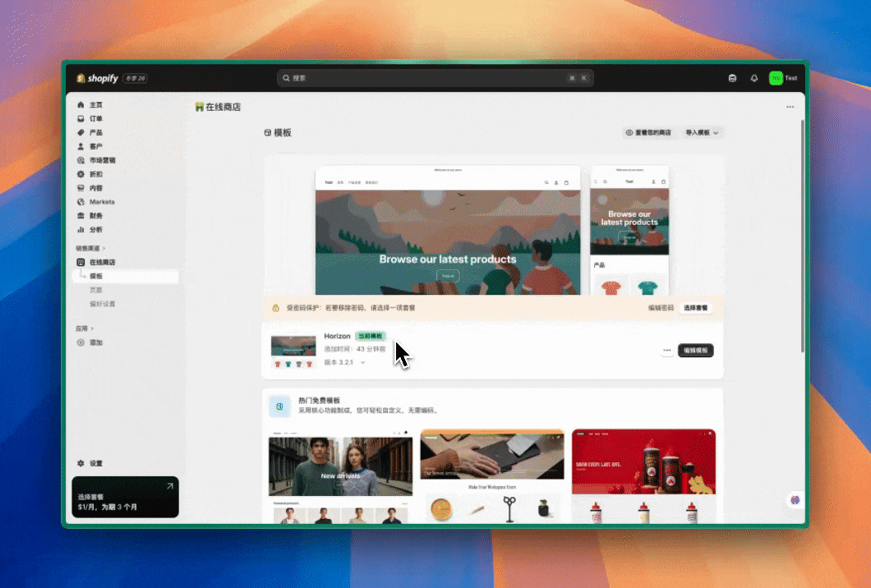Open Markets in the sidebar

(x=101, y=202)
